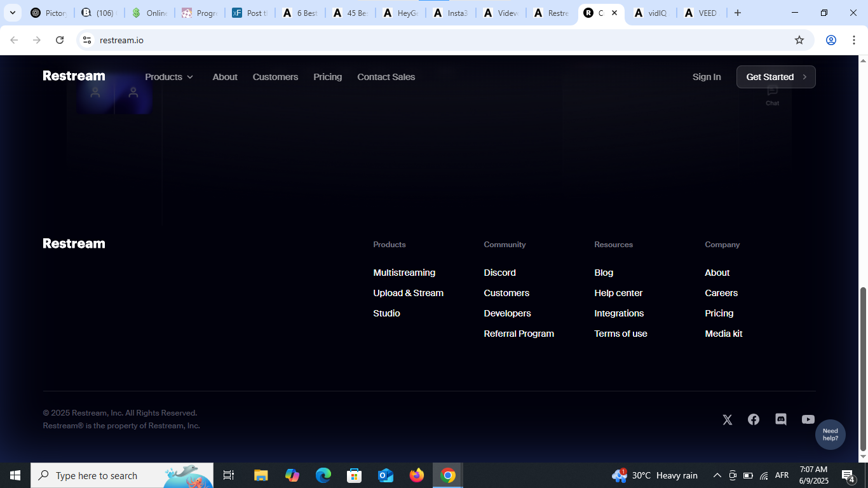This screenshot has height=488, width=868.
Task: Open the Multistreaming footer link
Action: (404, 273)
